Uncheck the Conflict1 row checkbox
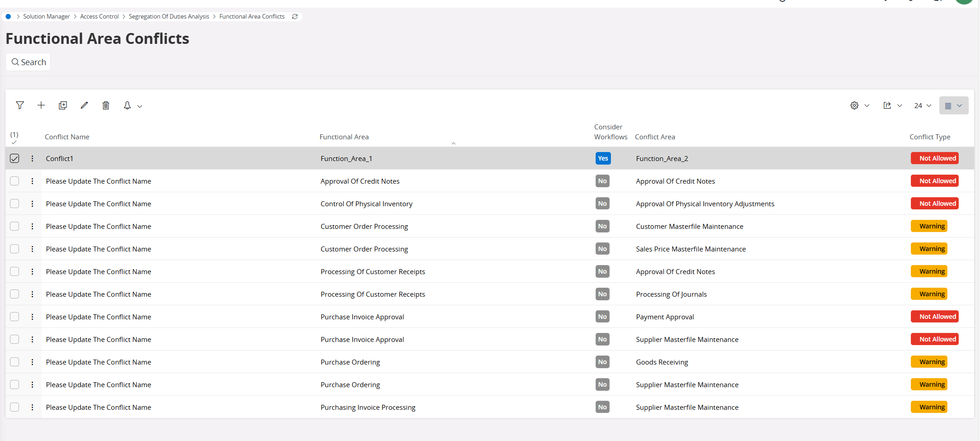Image resolution: width=980 pixels, height=441 pixels. [14, 158]
